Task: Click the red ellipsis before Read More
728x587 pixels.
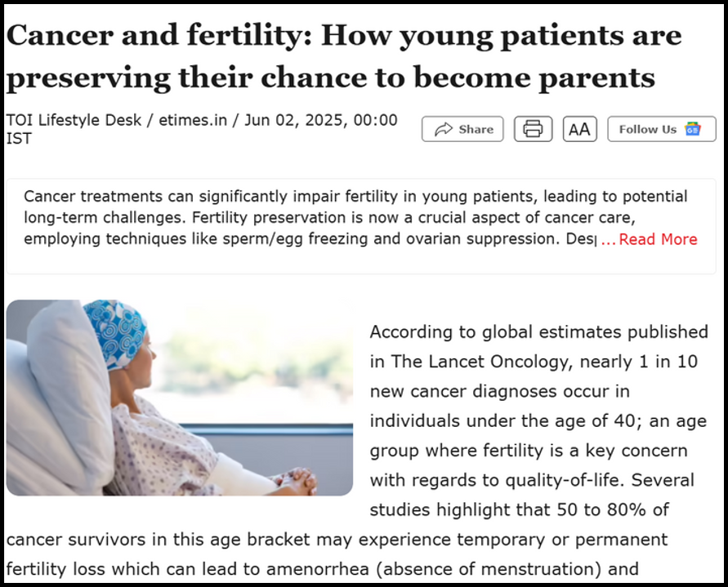Action: click(x=608, y=240)
